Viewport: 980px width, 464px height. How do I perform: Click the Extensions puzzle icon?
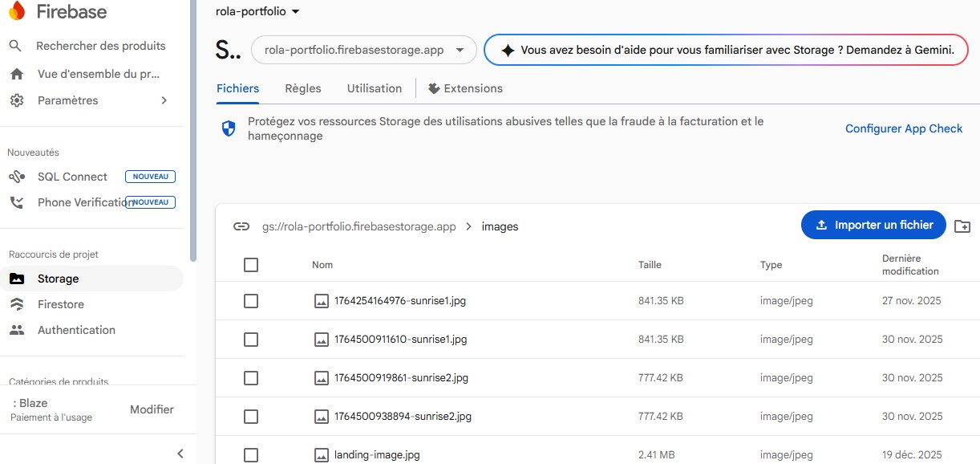coord(434,88)
